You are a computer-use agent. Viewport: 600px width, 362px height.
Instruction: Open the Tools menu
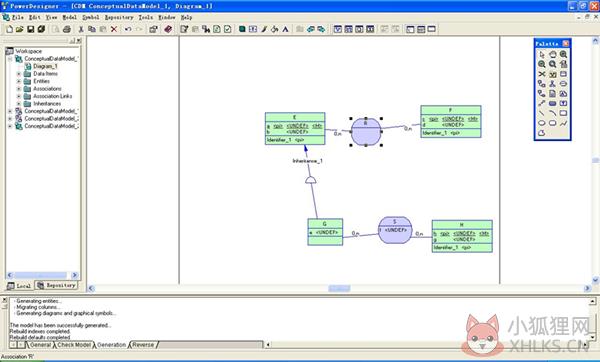click(x=145, y=17)
